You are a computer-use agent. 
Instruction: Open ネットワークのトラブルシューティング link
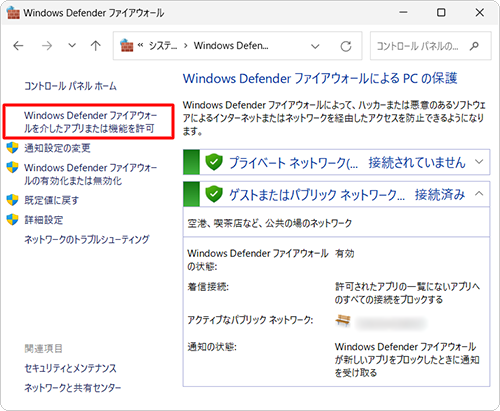point(87,239)
